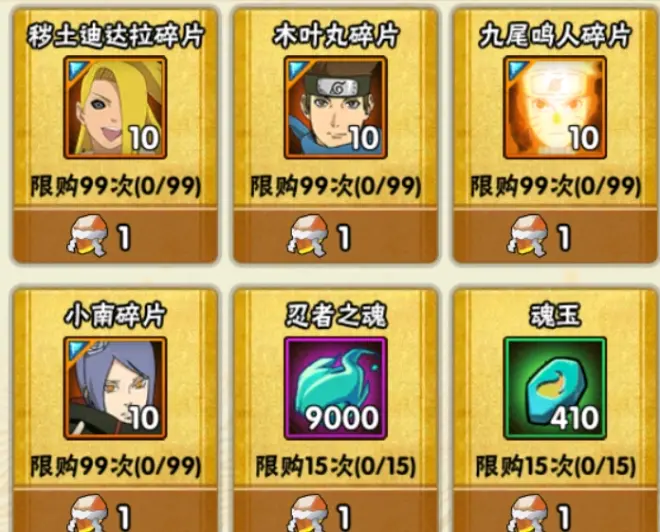
Task: Tap the 九尾鸣人碎片 glowing portrait
Action: 555,108
